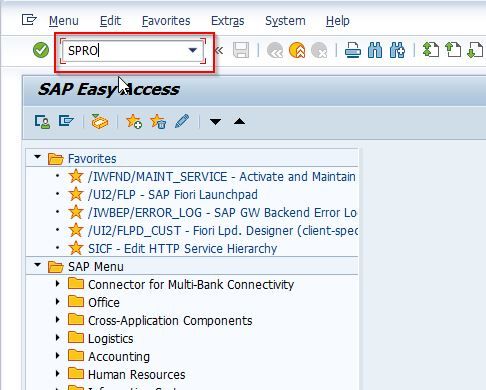
Task: Click the Previous Page icon
Action: 453,50
